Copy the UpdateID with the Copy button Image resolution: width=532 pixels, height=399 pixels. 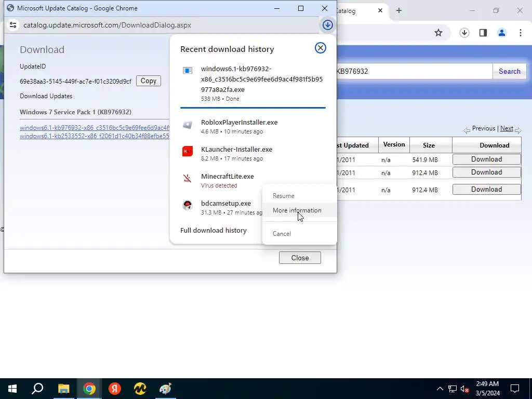149,81
